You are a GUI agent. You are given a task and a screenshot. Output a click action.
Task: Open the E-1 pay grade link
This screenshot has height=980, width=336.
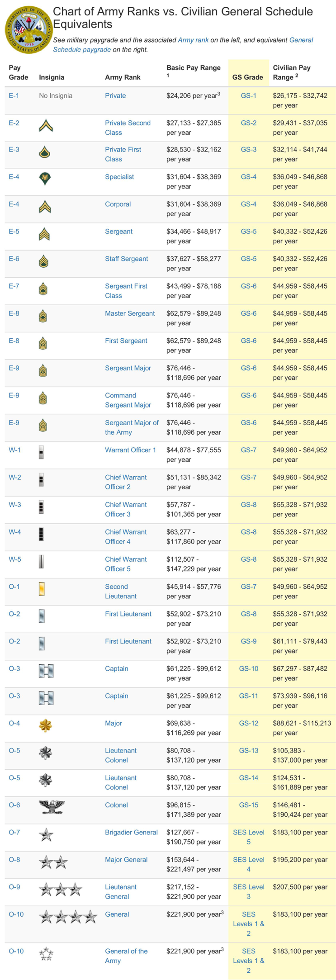point(14,95)
